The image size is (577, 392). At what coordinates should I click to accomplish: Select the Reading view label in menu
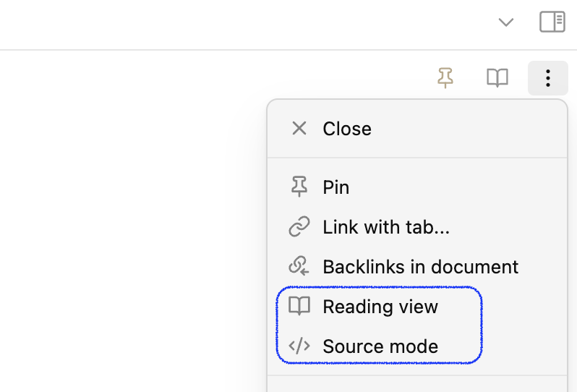(x=380, y=307)
